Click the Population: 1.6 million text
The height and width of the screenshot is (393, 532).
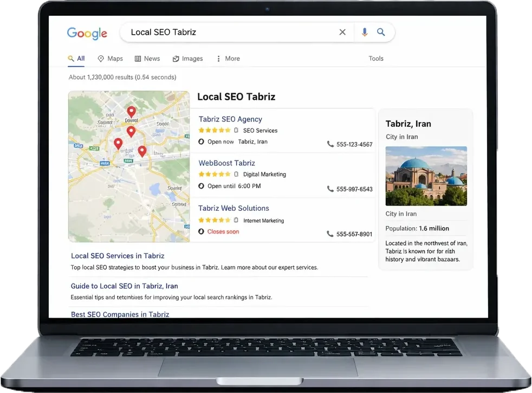pos(417,228)
